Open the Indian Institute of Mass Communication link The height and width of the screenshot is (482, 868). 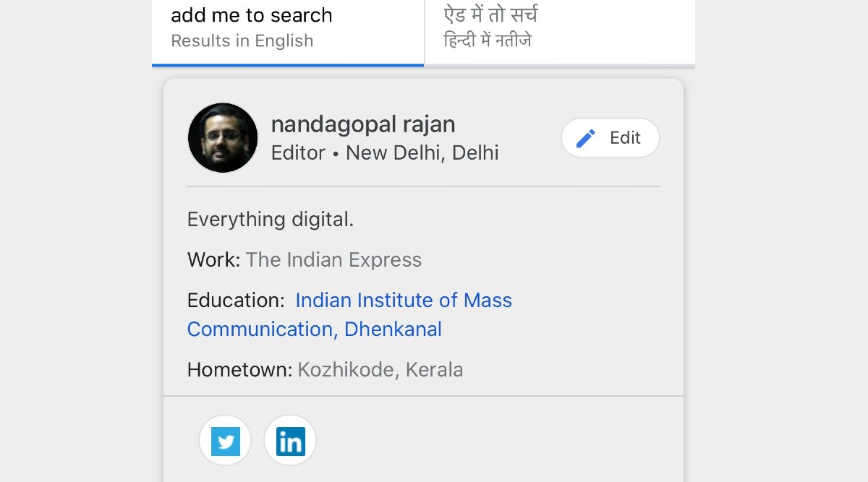[x=403, y=300]
